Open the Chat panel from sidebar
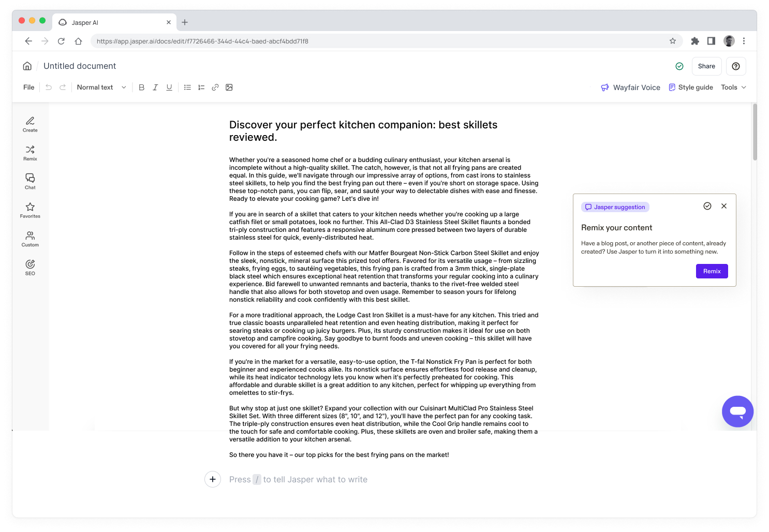This screenshot has height=532, width=769. pyautogui.click(x=30, y=181)
